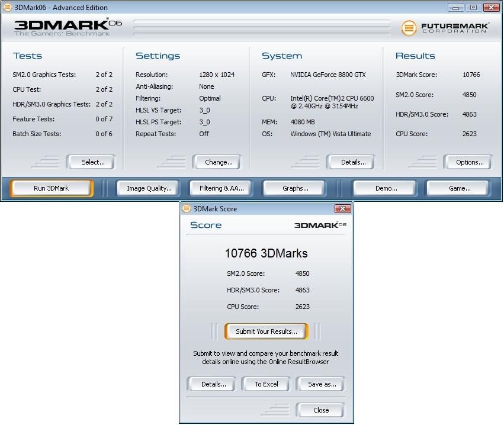Click the Futuremark Corporation logo
This screenshot has width=504, height=425.
click(445, 28)
